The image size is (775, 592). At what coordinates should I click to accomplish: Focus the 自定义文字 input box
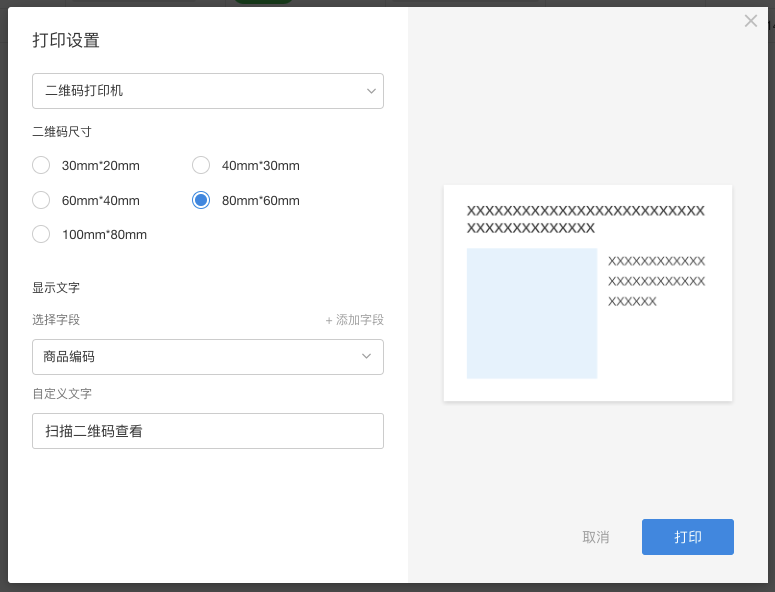coord(208,431)
